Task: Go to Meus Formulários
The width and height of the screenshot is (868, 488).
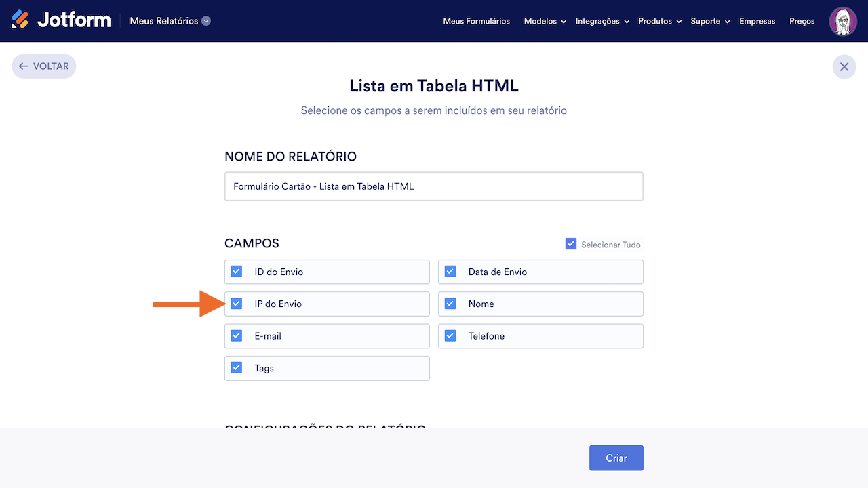Action: (x=476, y=21)
